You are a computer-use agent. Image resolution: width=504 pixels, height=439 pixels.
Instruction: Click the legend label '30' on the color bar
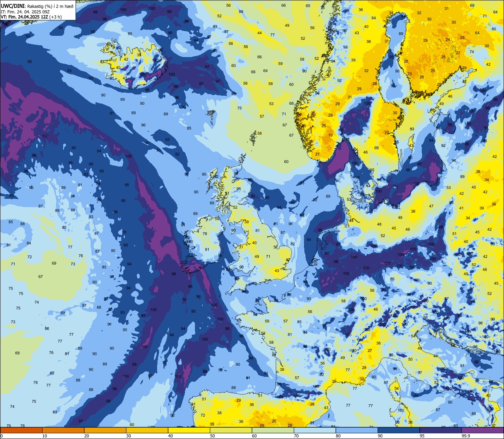pyautogui.click(x=128, y=436)
